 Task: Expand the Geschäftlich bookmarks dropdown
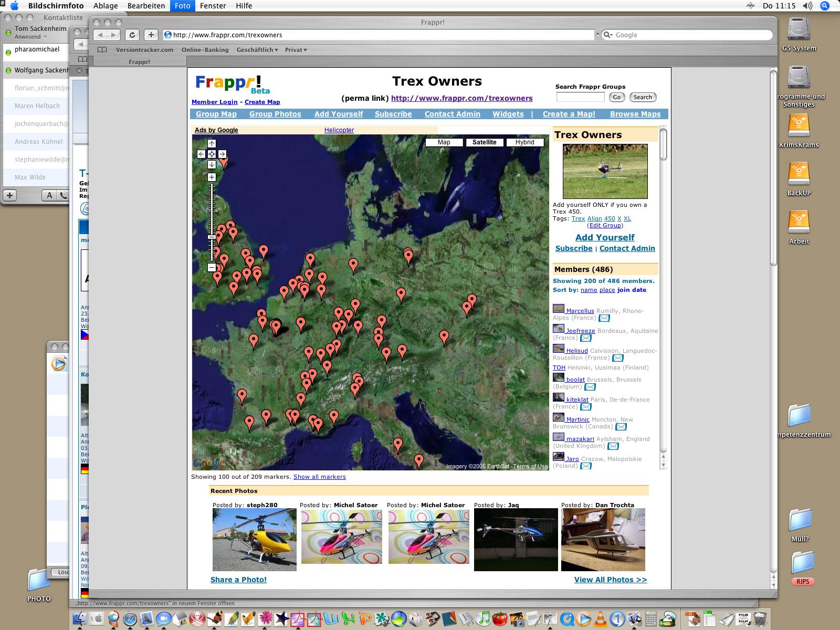(257, 50)
